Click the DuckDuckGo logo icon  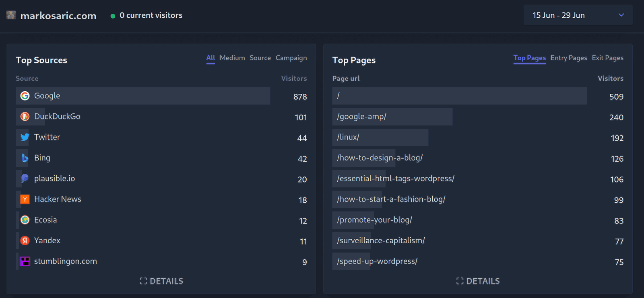(x=25, y=117)
